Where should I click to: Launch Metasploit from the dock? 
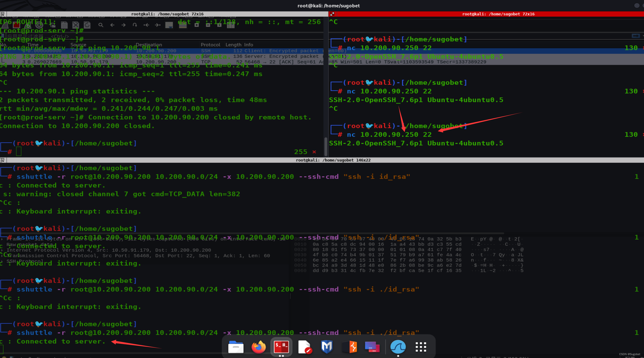click(327, 347)
